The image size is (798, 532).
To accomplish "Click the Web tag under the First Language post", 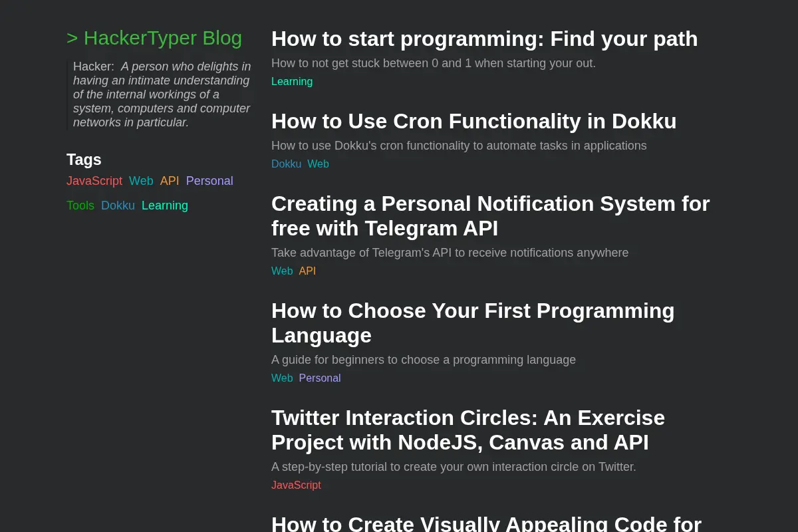I will click(282, 378).
